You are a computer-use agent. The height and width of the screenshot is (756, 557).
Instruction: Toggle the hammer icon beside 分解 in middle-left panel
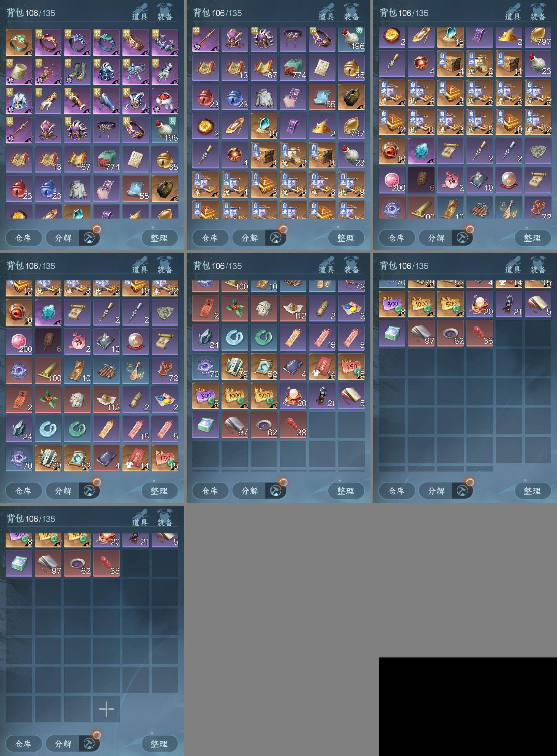coord(89,491)
